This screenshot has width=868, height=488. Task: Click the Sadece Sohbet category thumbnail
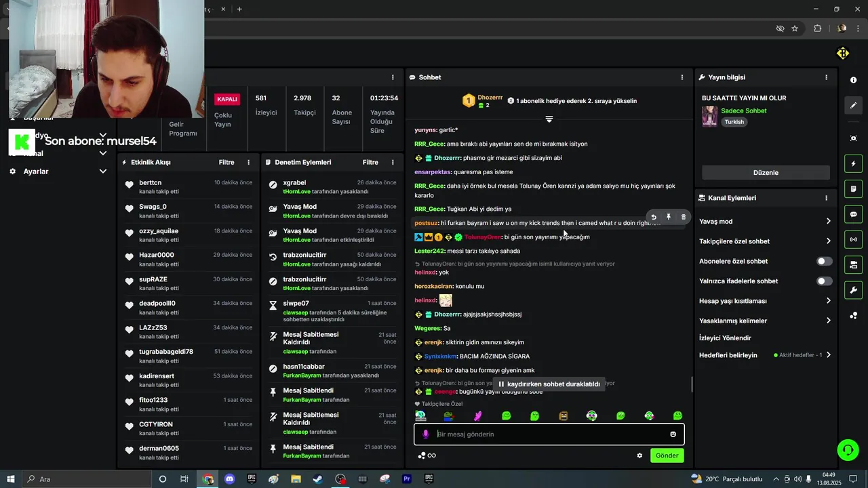tap(709, 116)
